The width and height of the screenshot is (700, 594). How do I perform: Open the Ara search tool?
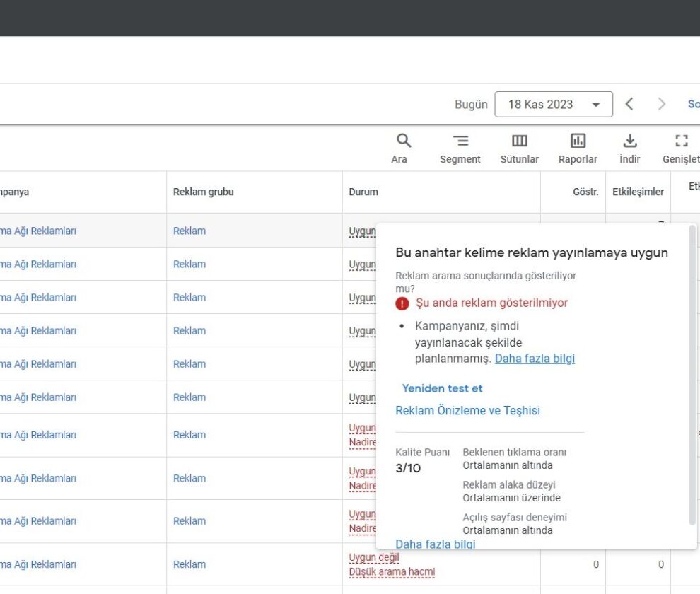pyautogui.click(x=404, y=148)
